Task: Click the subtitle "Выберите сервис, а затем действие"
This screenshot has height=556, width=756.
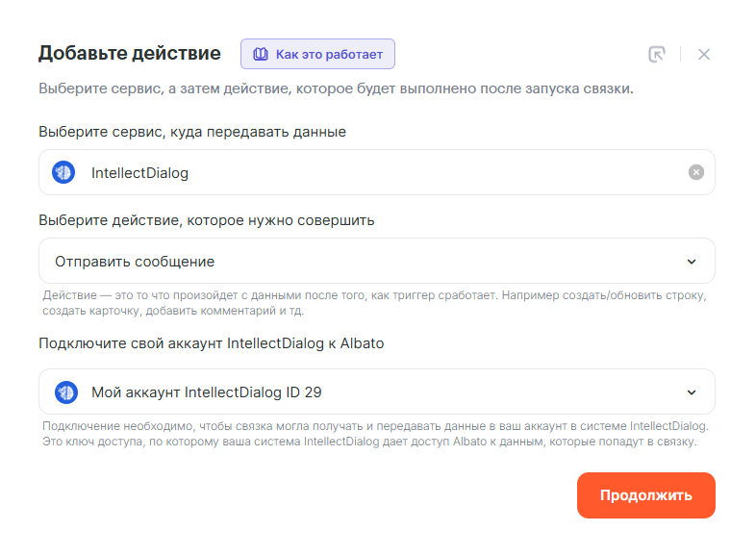Action: pyautogui.click(x=336, y=88)
